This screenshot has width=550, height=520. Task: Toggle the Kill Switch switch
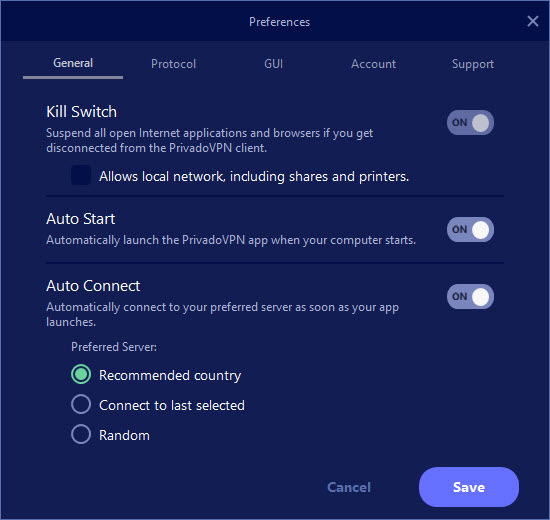470,122
